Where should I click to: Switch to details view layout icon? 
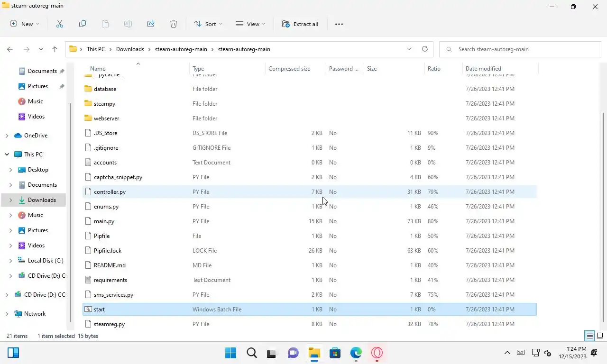[590, 336]
